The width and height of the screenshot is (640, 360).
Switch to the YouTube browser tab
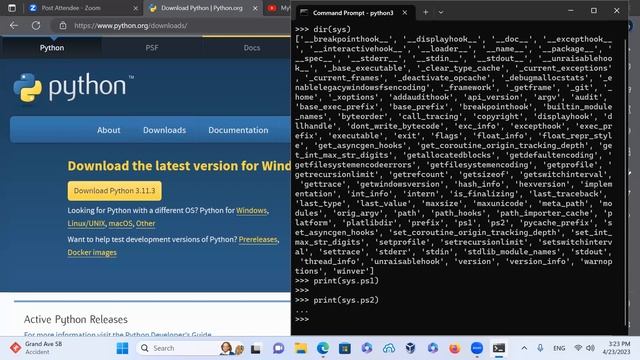278,8
